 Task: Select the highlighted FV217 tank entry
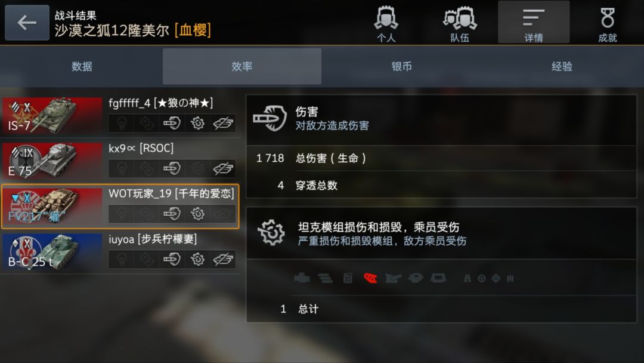120,207
